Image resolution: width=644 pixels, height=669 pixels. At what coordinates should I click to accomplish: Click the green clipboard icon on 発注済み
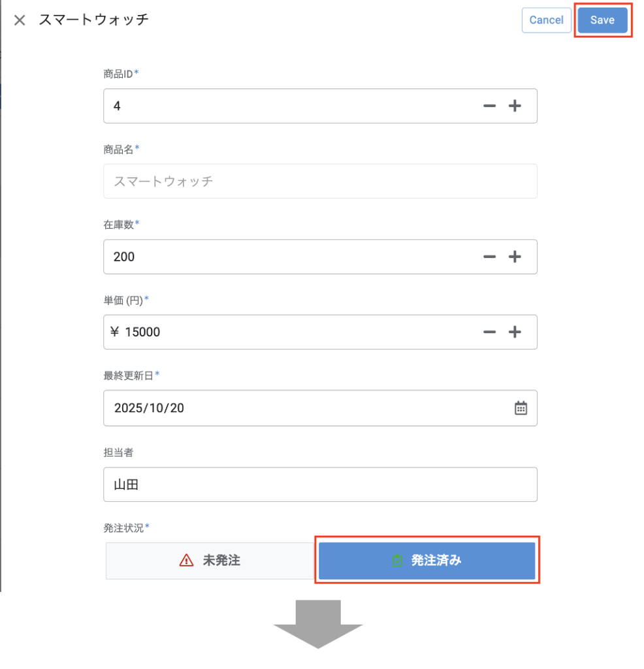pyautogui.click(x=397, y=561)
